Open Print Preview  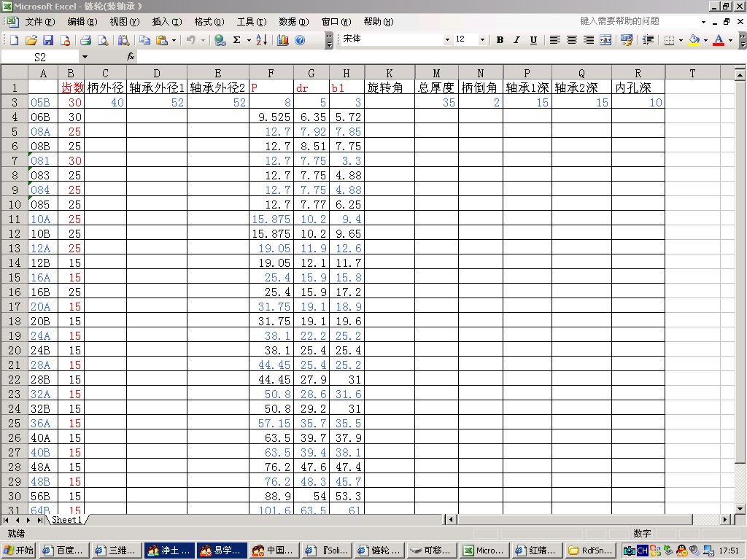[x=103, y=40]
